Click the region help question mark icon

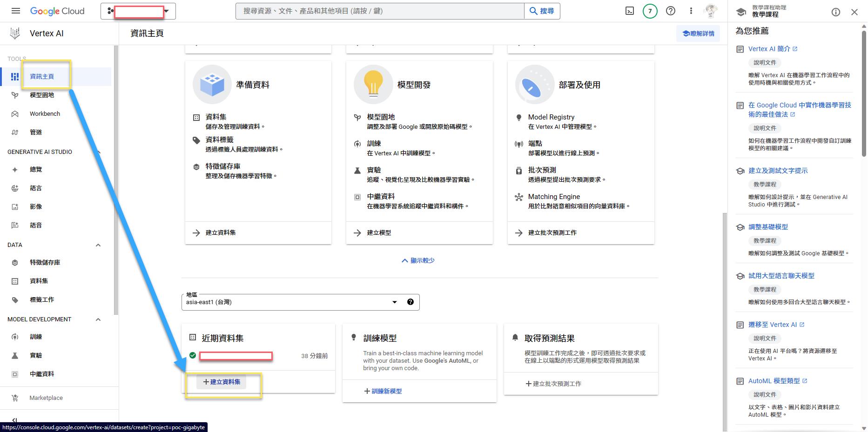pyautogui.click(x=410, y=302)
